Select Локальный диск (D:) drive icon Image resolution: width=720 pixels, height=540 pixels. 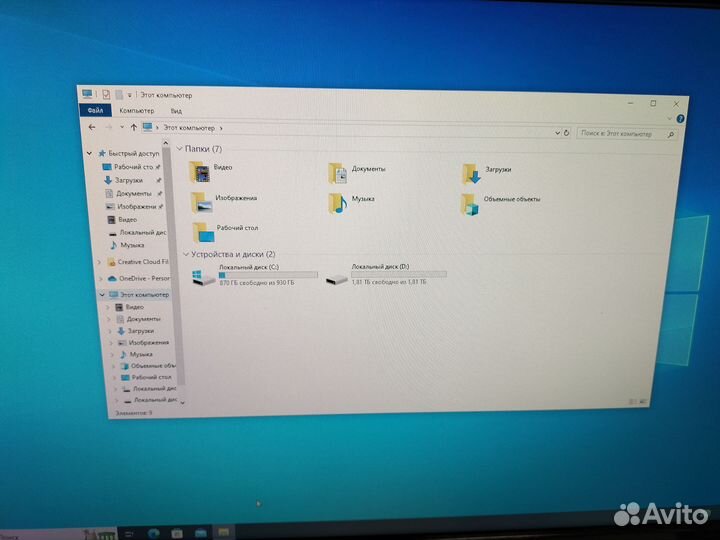pos(337,278)
